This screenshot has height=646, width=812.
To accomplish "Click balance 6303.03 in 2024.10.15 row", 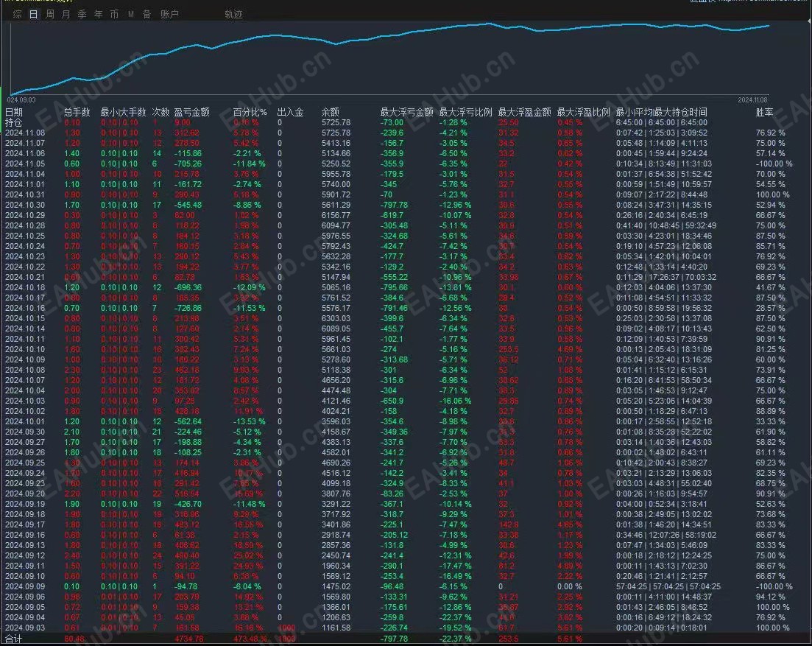I will pyautogui.click(x=336, y=319).
